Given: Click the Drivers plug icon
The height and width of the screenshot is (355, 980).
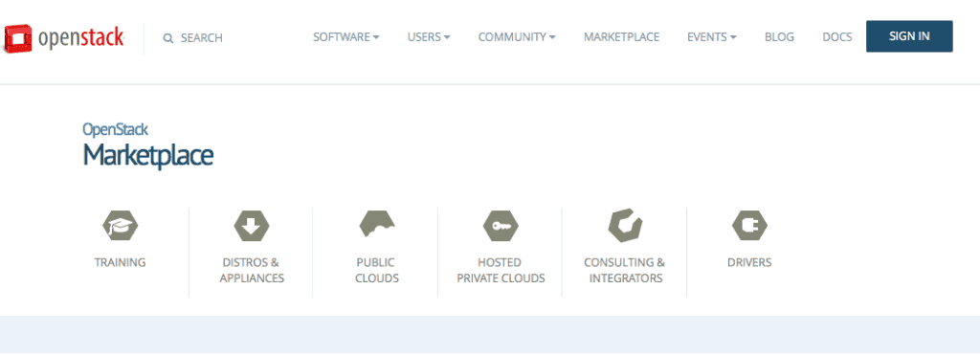Looking at the screenshot, I should [x=749, y=226].
